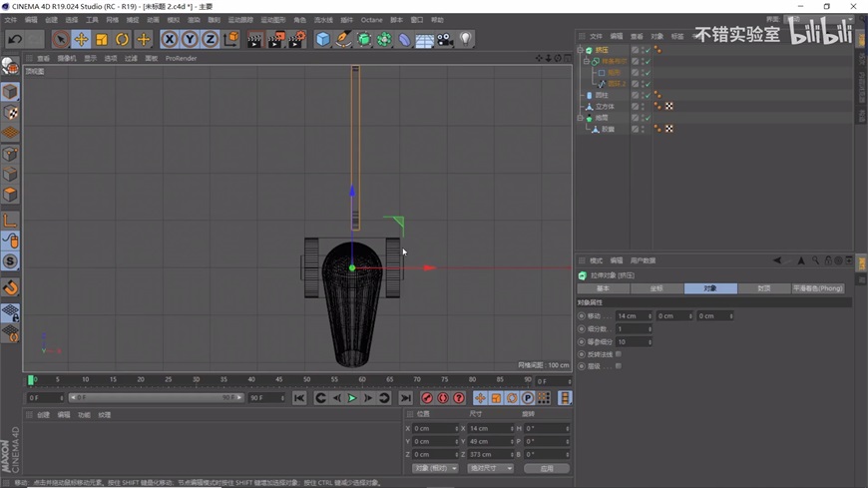Open the 运动图形 menu

(272, 20)
